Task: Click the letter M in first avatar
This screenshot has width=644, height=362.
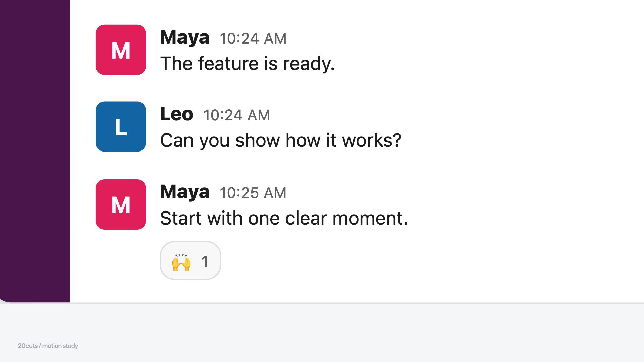Action: [x=121, y=51]
